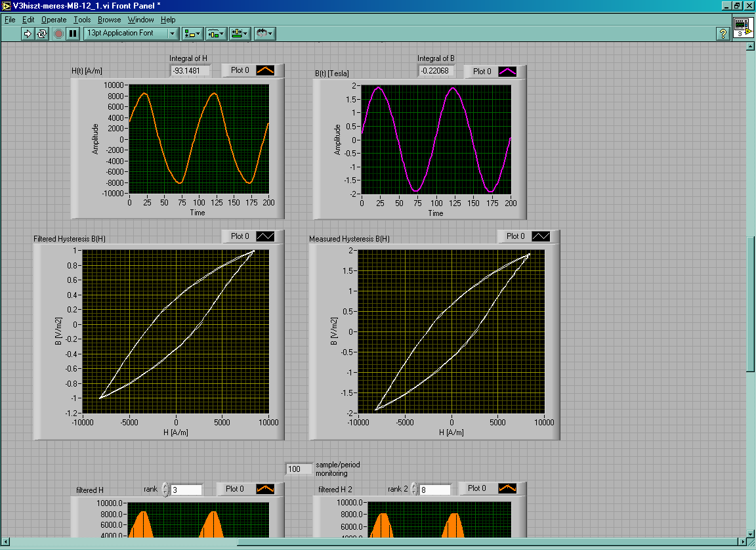
Task: Click Plot 0 label in H(t) legend
Action: [240, 70]
